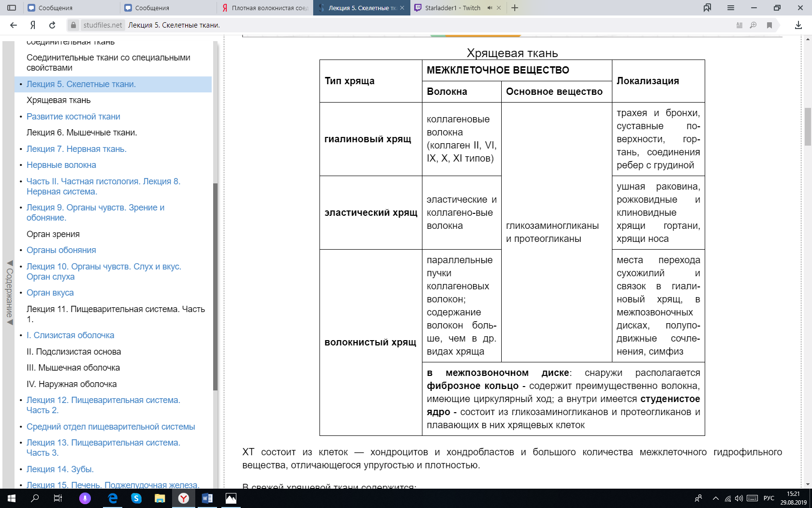Open Skype from the taskbar
Viewport: 812px width, 508px height.
(136, 498)
